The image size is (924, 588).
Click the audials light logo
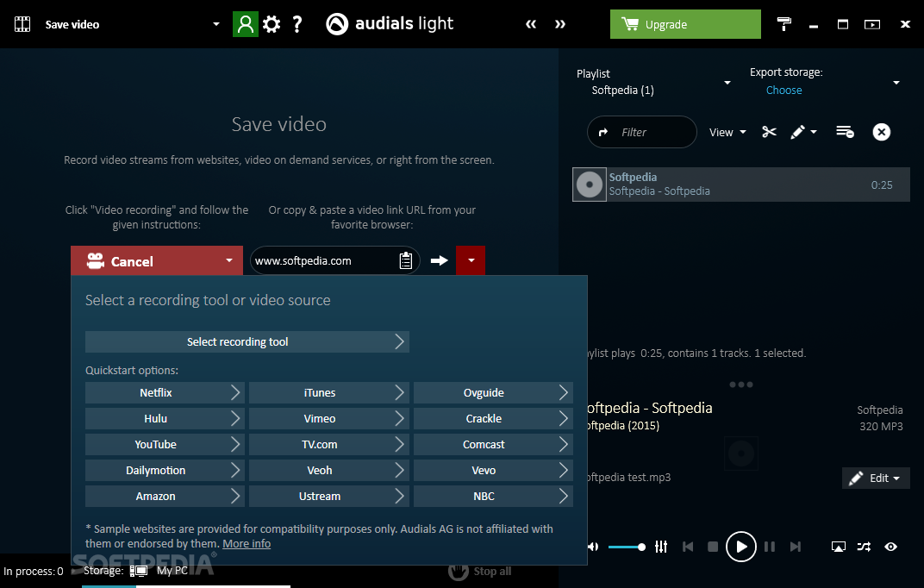click(390, 23)
